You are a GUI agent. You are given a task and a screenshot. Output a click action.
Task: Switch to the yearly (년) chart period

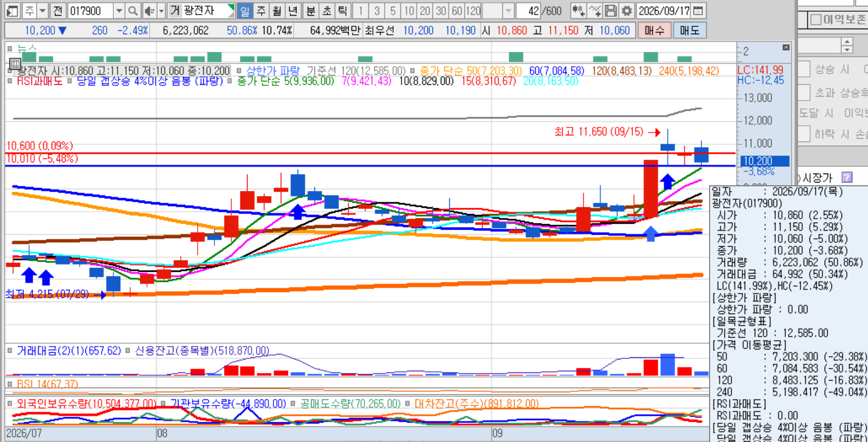tap(293, 11)
